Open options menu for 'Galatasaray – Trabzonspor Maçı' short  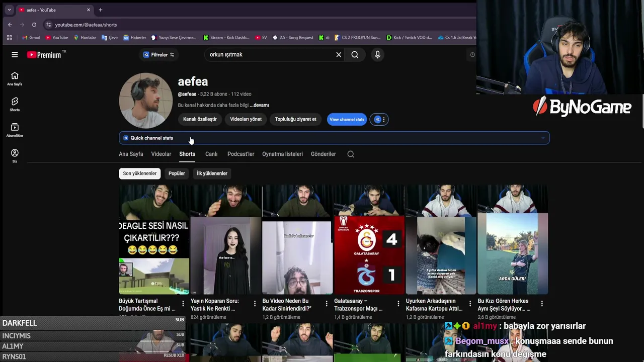click(x=398, y=304)
